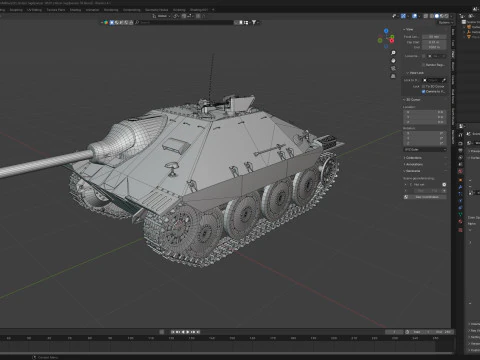Collapse the View panel section

click(409, 29)
